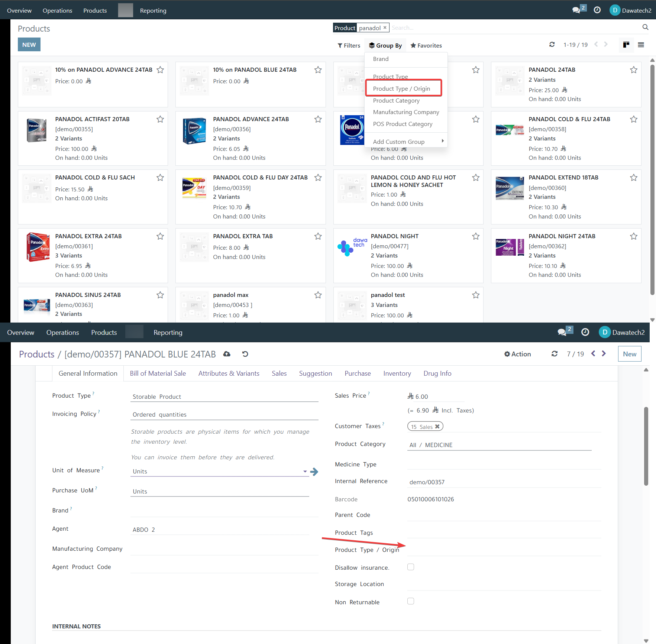Click the product search input field
Image resolution: width=656 pixels, height=644 pixels.
click(515, 27)
